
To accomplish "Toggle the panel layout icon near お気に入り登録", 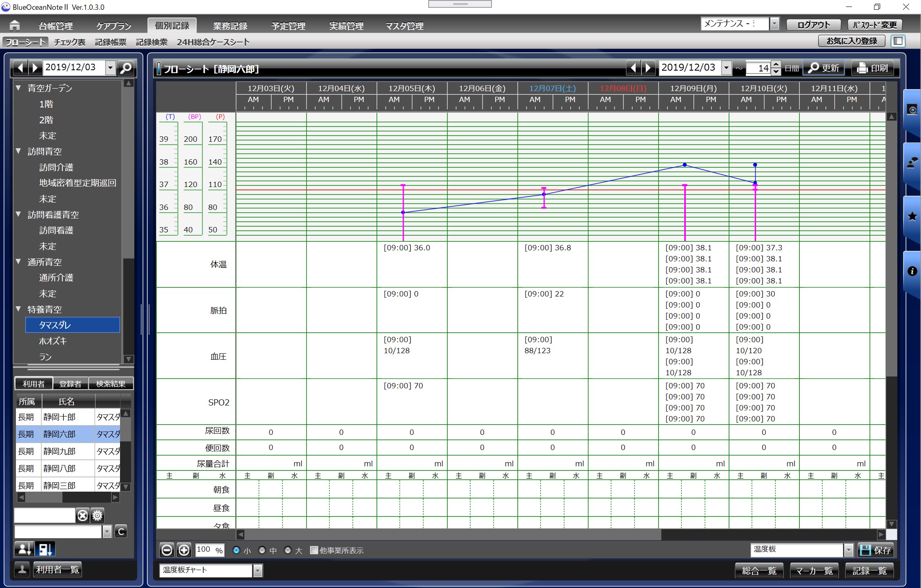I will click(898, 41).
